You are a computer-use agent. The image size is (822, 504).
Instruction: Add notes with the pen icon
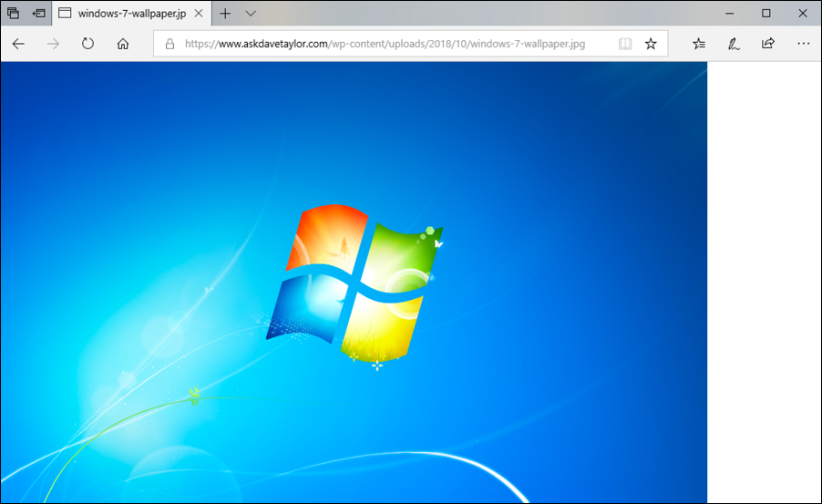(734, 43)
